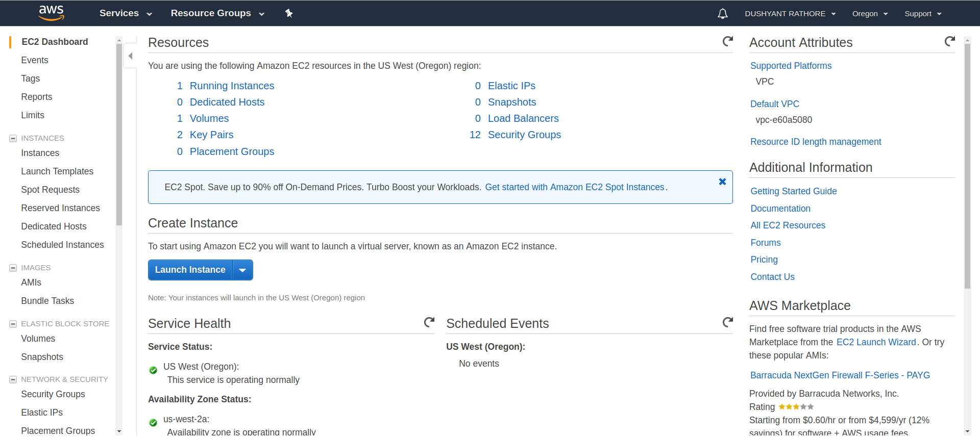Open Security Groups in sidebar

[x=53, y=394]
